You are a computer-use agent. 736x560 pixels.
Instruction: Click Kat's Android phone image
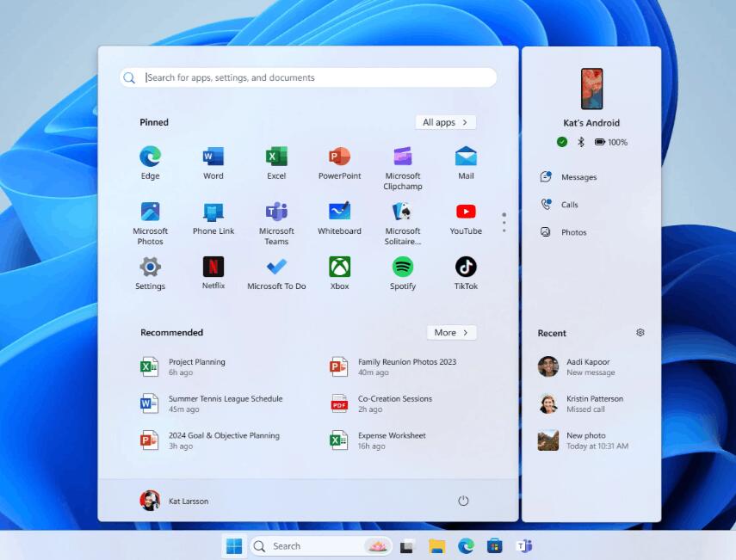pos(591,89)
